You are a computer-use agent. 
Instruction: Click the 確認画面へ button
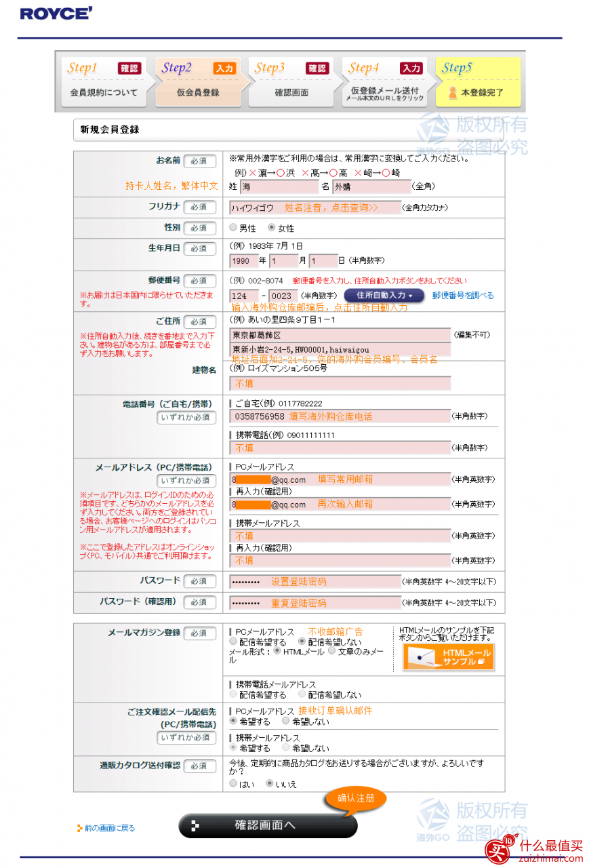[x=268, y=825]
